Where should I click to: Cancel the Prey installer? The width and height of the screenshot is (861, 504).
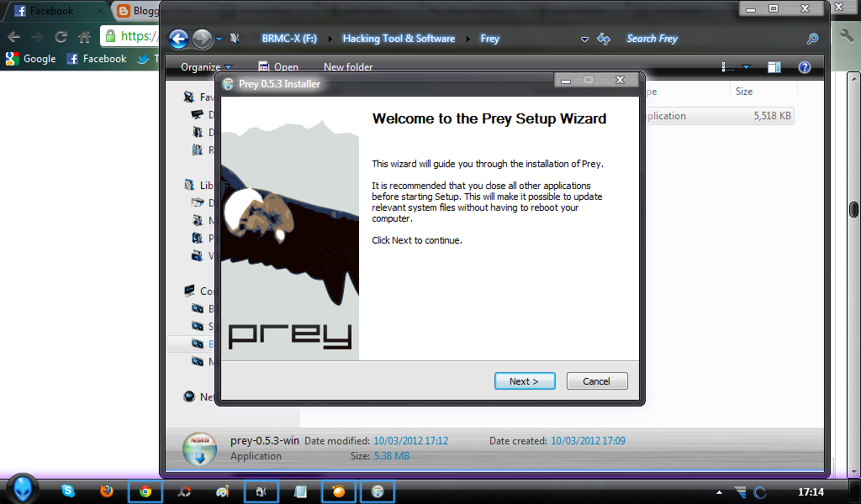pyautogui.click(x=596, y=381)
